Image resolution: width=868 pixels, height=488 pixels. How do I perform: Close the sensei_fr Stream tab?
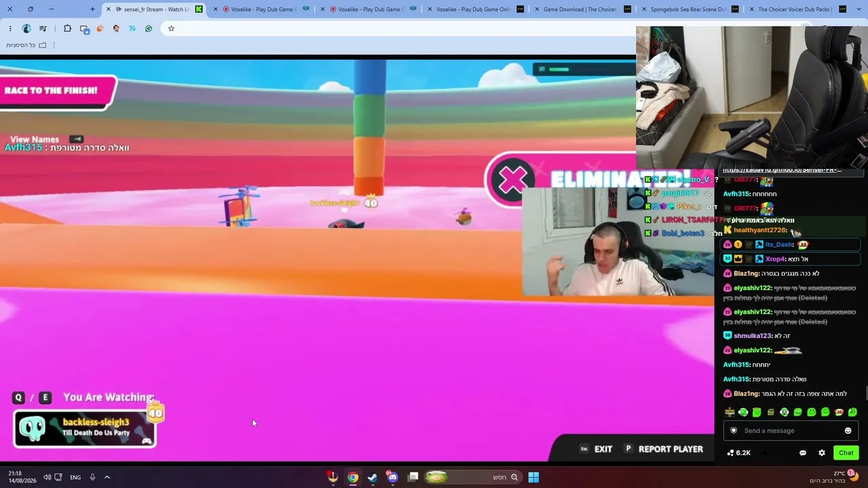pos(108,9)
